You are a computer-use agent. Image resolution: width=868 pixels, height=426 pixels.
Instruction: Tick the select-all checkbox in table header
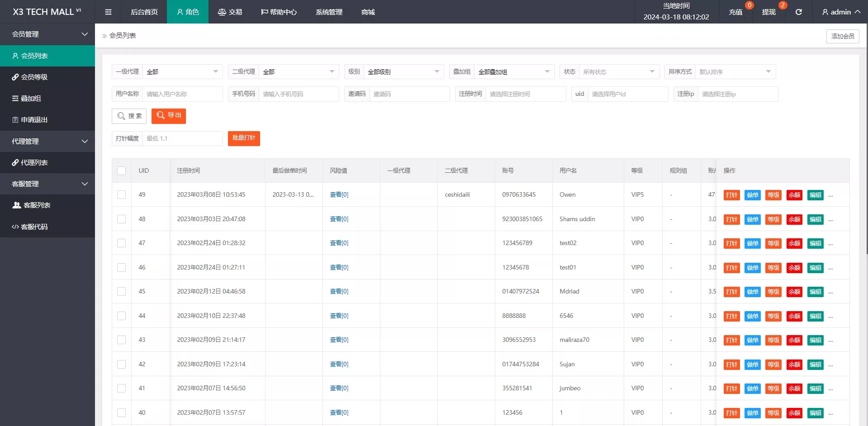(121, 170)
